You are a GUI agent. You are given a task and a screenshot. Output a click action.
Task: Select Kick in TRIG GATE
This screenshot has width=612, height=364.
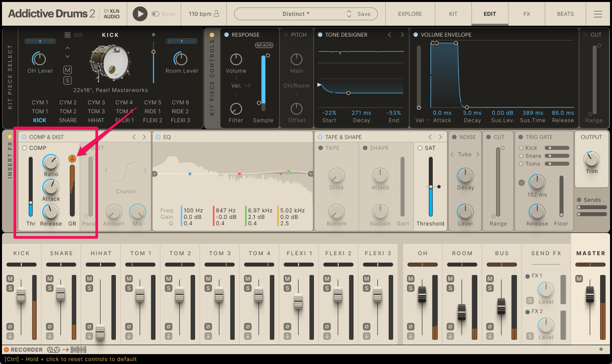click(521, 148)
